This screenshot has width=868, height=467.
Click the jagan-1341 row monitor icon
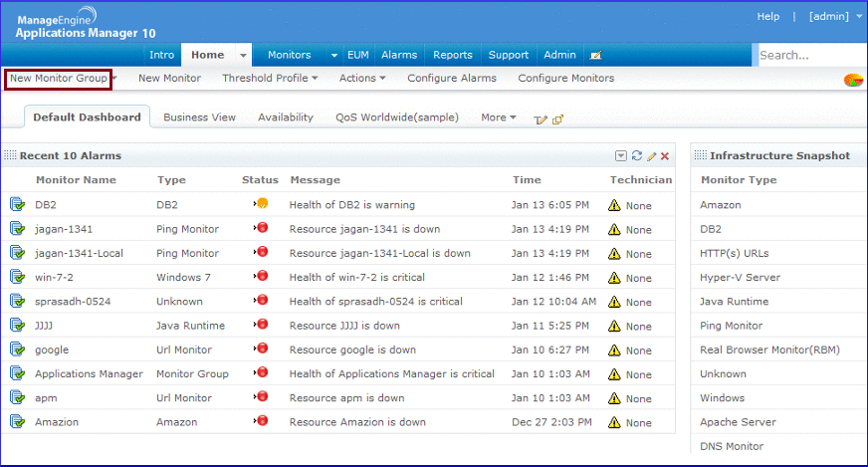click(17, 228)
